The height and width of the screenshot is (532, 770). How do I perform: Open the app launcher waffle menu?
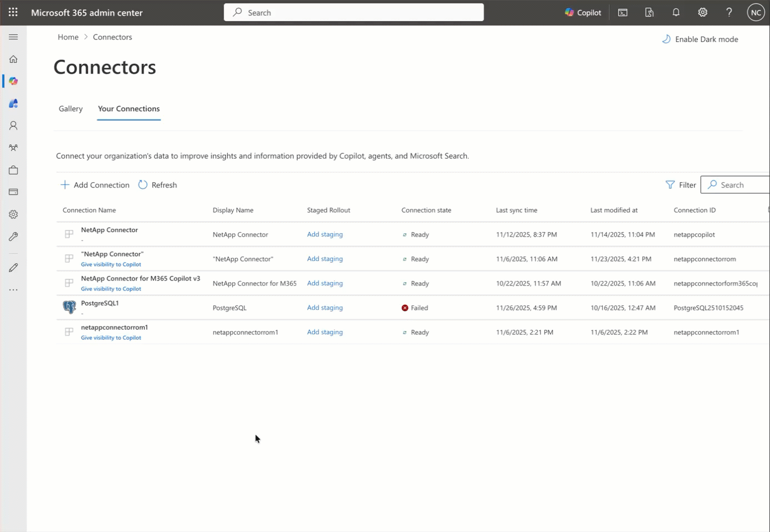pos(13,12)
